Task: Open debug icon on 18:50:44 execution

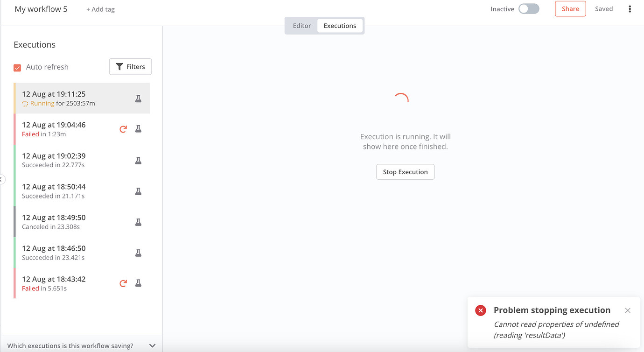Action: point(138,191)
